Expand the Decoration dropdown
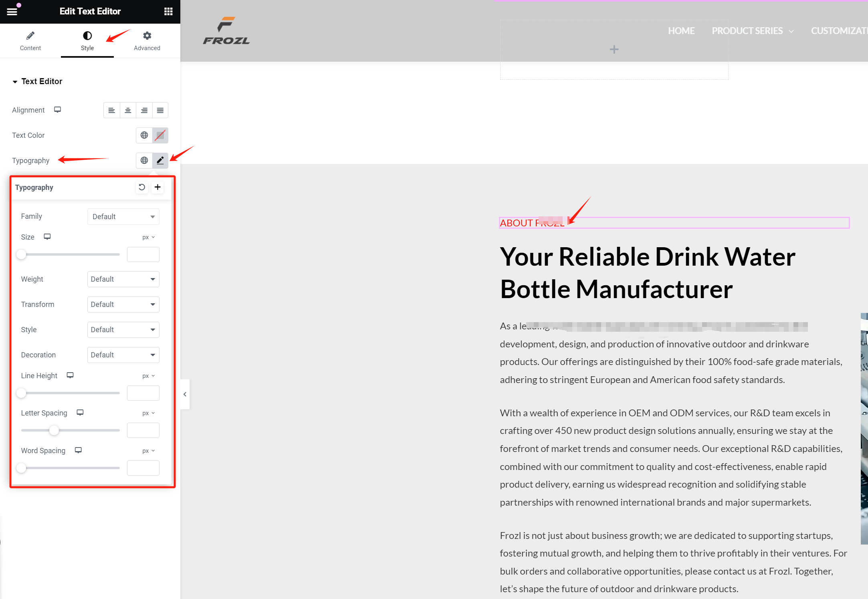 pyautogui.click(x=123, y=355)
